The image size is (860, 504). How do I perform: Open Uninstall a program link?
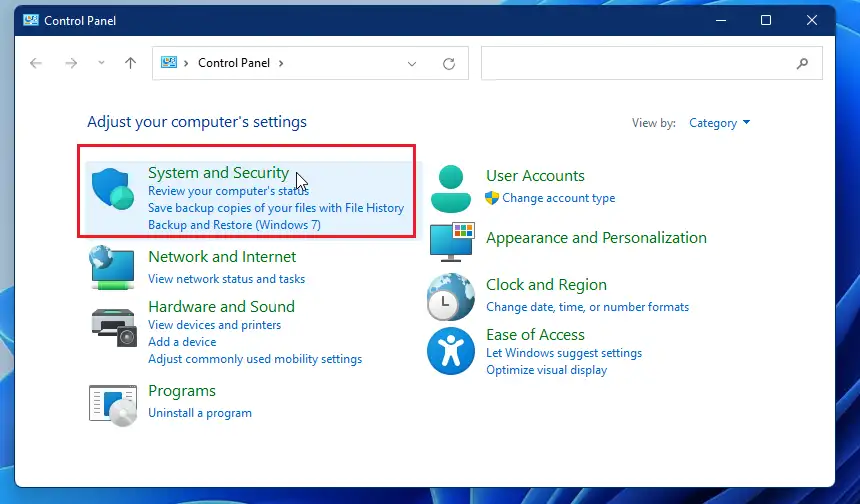pyautogui.click(x=200, y=413)
